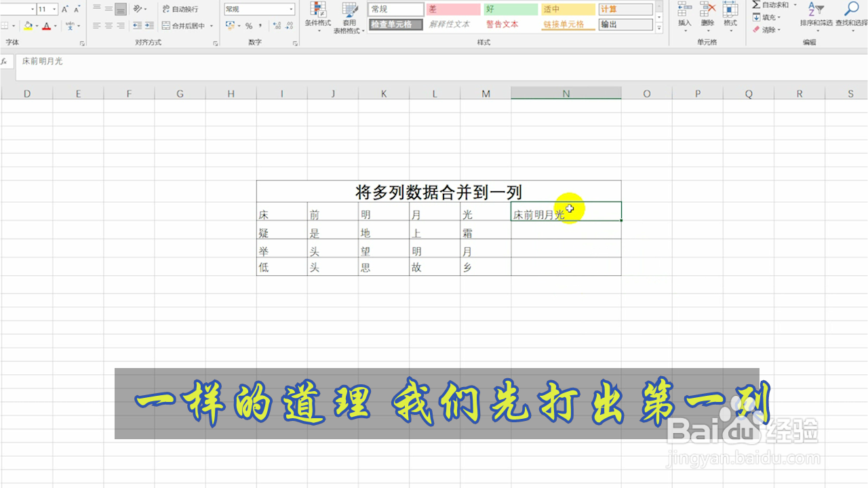Toggle bottom align for cell text
The height and width of the screenshot is (488, 868).
[x=121, y=9]
